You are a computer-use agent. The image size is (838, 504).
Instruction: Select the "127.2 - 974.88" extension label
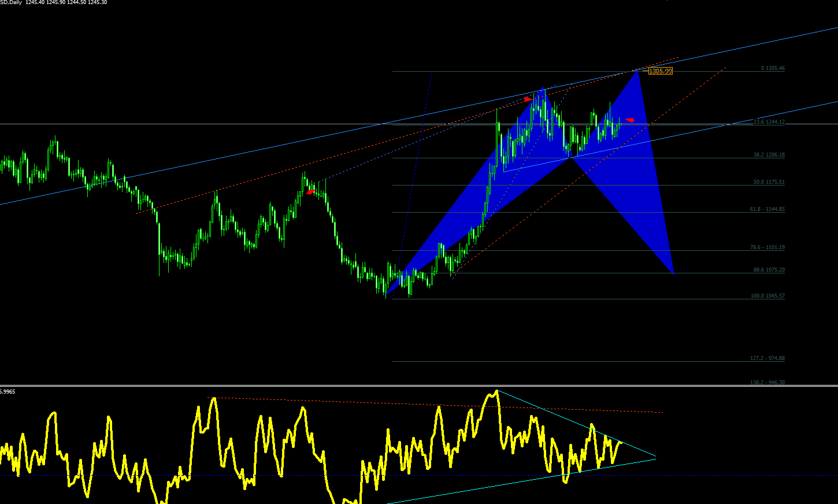767,358
